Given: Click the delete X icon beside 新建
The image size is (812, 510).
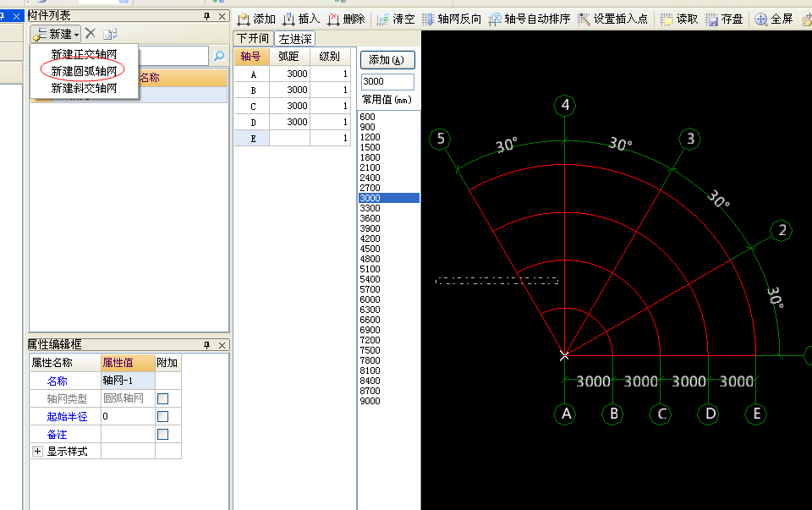Looking at the screenshot, I should pyautogui.click(x=91, y=34).
